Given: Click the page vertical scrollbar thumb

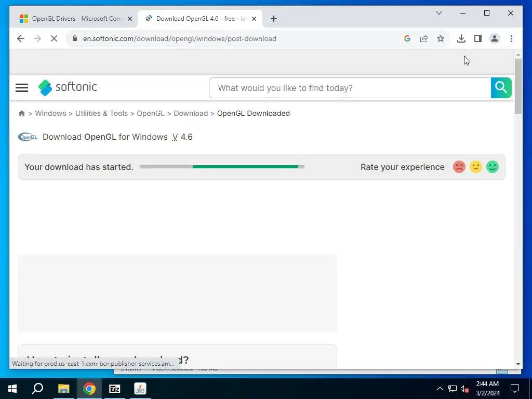Looking at the screenshot, I should (x=518, y=86).
